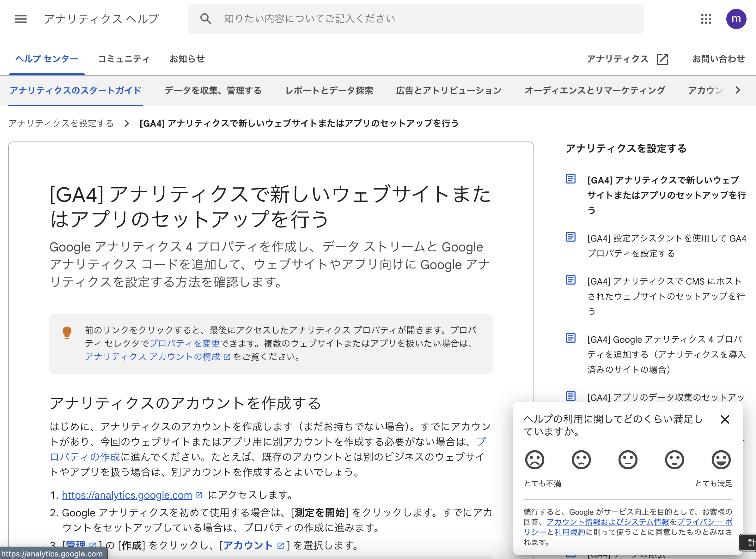Screen dimensions: 756x559
Task: Open レポートとデータ探索 category
Action: [329, 90]
